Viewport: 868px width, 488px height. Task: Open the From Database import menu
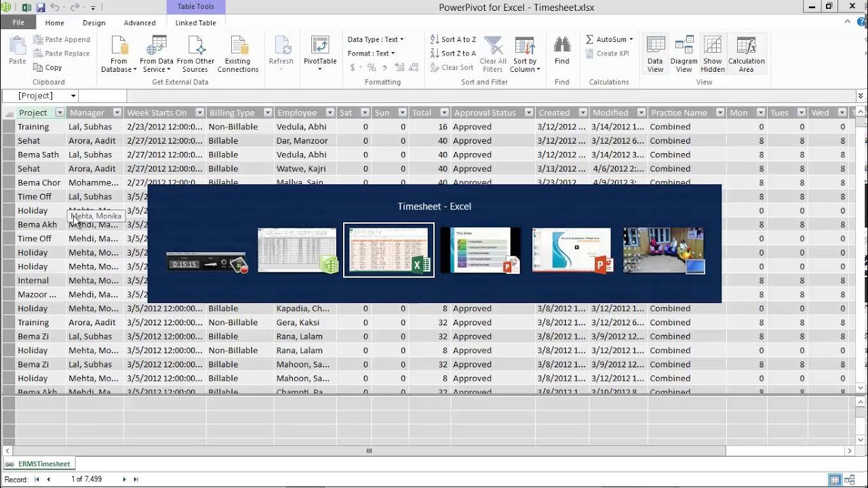[119, 54]
